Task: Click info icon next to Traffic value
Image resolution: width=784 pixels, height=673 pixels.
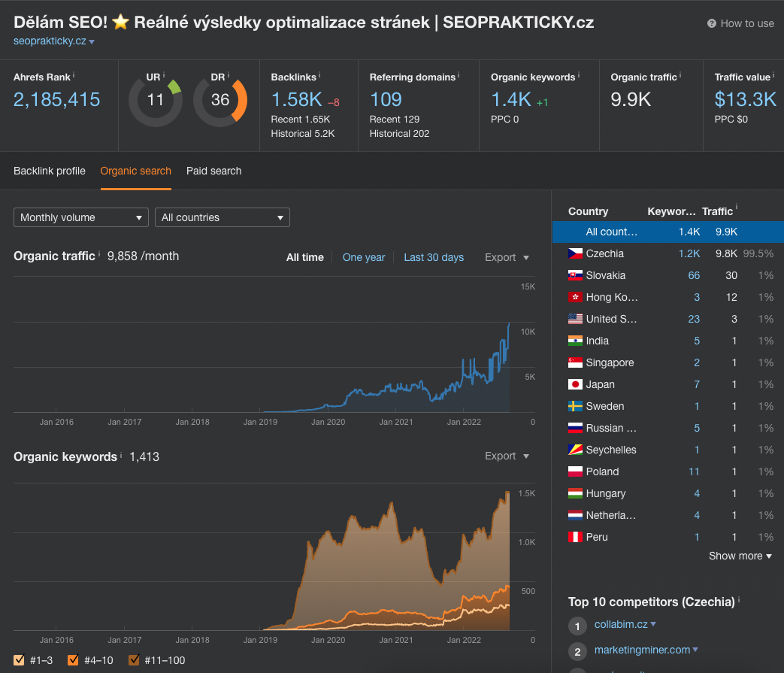Action: tap(773, 75)
